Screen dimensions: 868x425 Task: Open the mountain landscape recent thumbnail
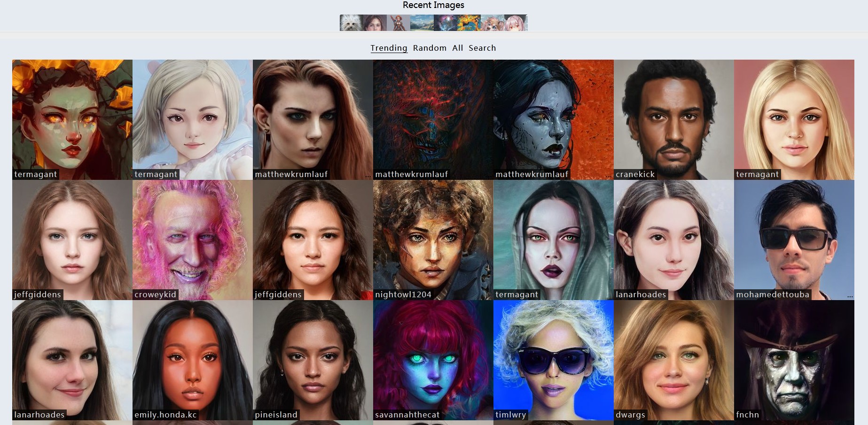pos(422,23)
